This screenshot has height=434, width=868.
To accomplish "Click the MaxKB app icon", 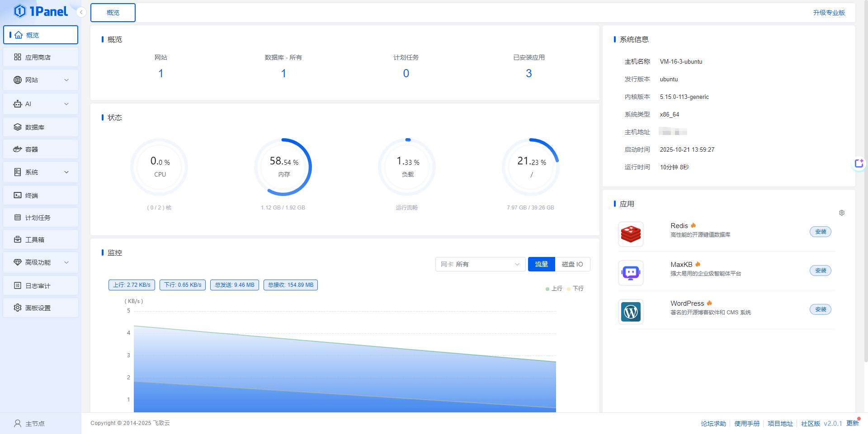I will pos(631,273).
